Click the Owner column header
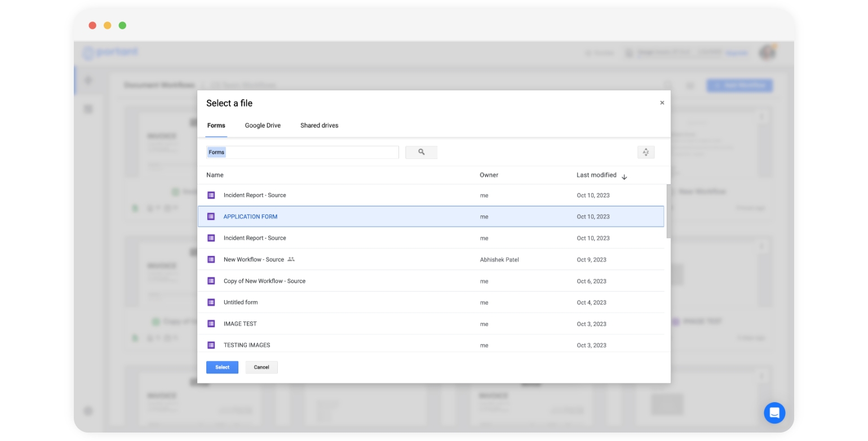The image size is (868, 441). click(489, 175)
